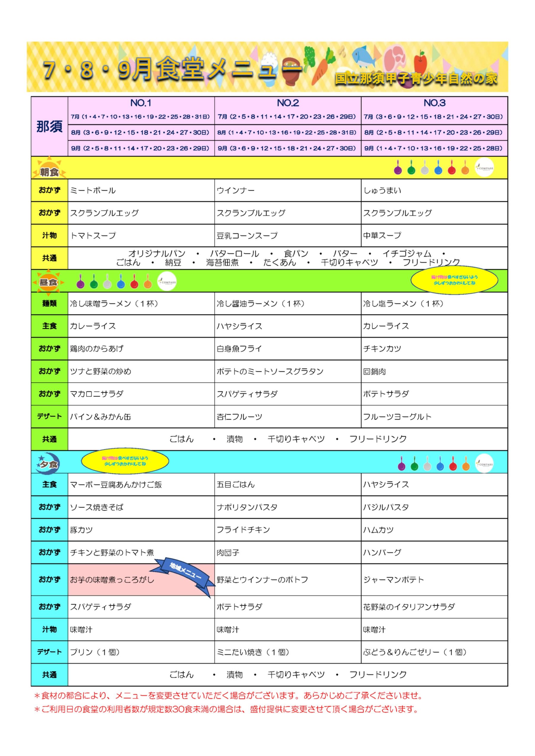Click the 杏仁フルーツ dessert cell
The image size is (535, 756).
coord(288,417)
